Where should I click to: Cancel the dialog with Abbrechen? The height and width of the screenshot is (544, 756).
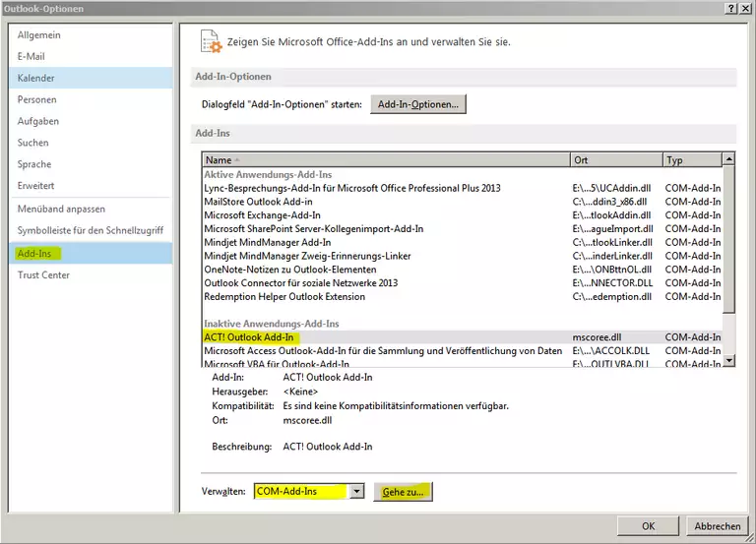[x=718, y=526]
